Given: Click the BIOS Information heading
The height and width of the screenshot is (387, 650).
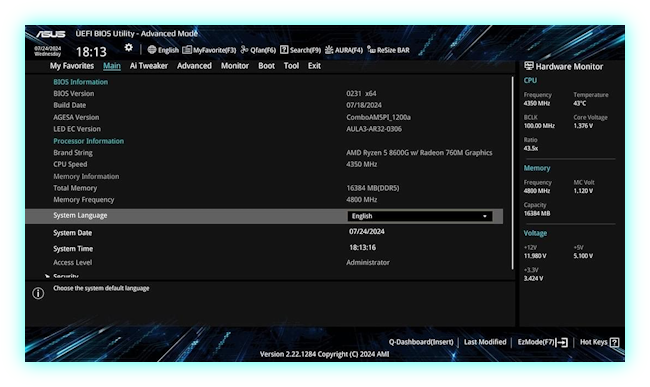Looking at the screenshot, I should pos(80,82).
